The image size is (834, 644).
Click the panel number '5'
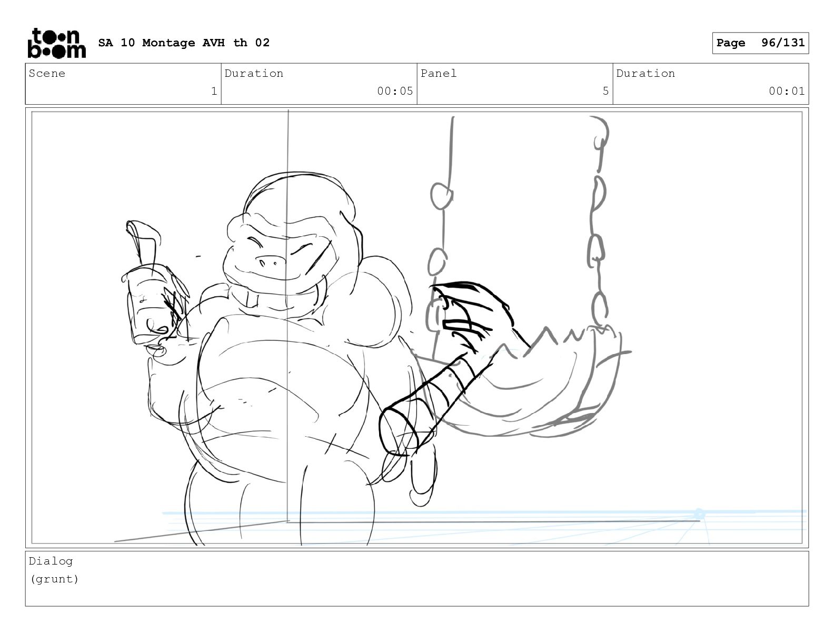coord(605,91)
